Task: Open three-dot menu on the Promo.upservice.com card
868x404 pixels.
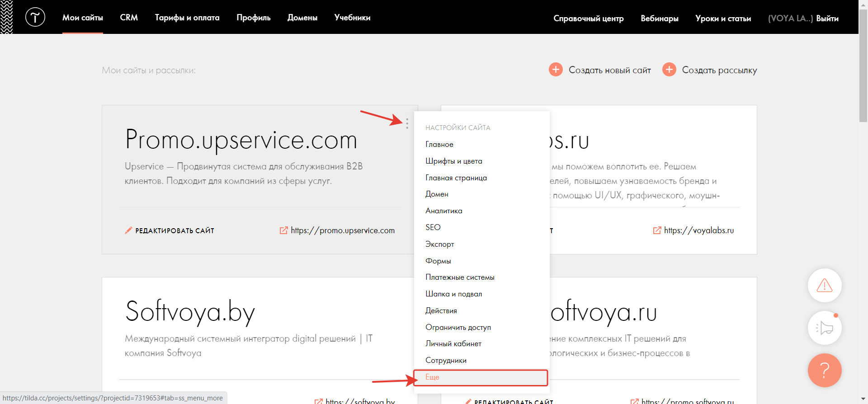Action: (407, 123)
